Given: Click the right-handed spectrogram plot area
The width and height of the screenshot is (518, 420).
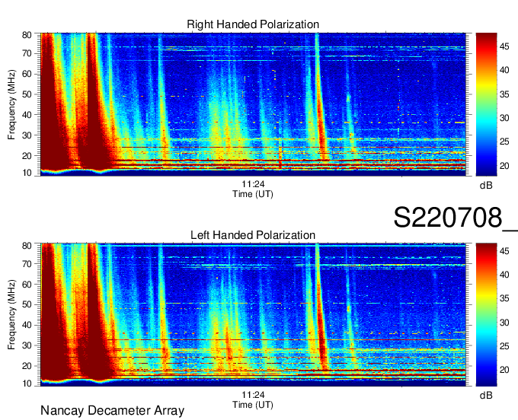Looking at the screenshot, I should click(x=253, y=104).
